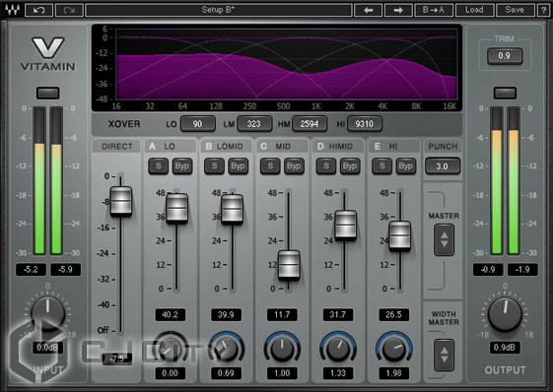Redo the last change
Image resolution: width=553 pixels, height=392 pixels.
tap(69, 10)
